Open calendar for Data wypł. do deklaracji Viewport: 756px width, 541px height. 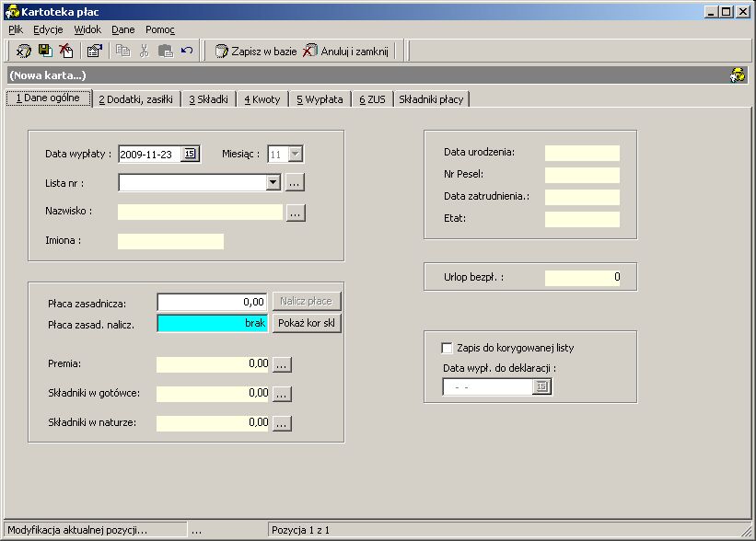pos(542,386)
